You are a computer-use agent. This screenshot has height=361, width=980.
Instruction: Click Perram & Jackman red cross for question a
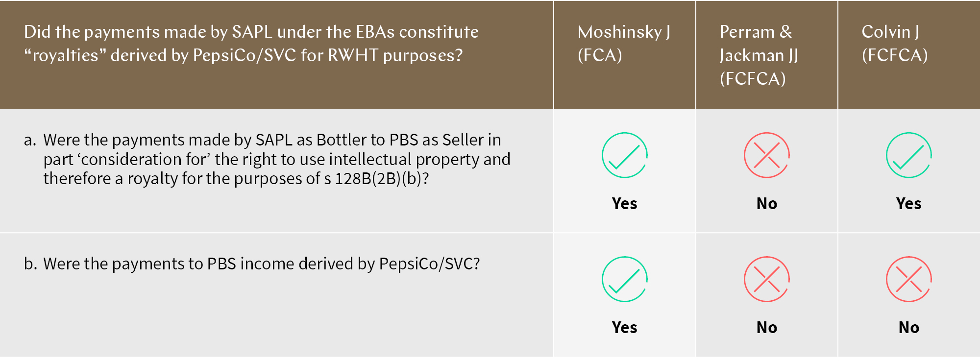tap(767, 155)
